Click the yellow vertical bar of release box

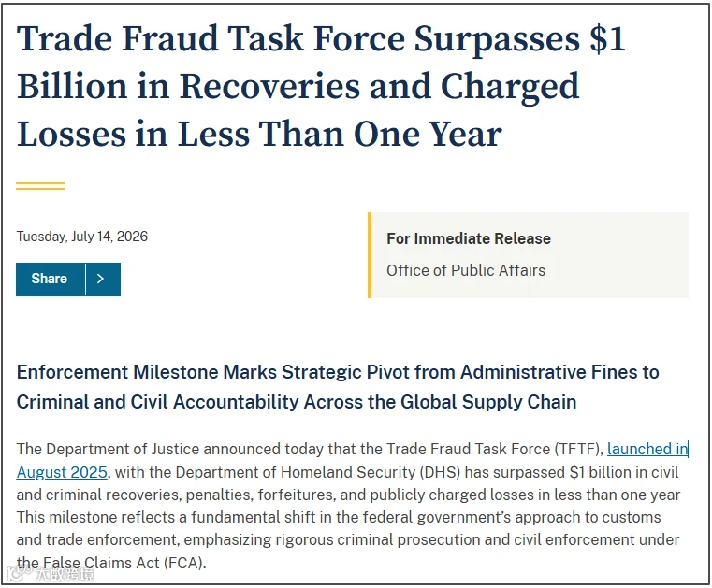point(370,255)
